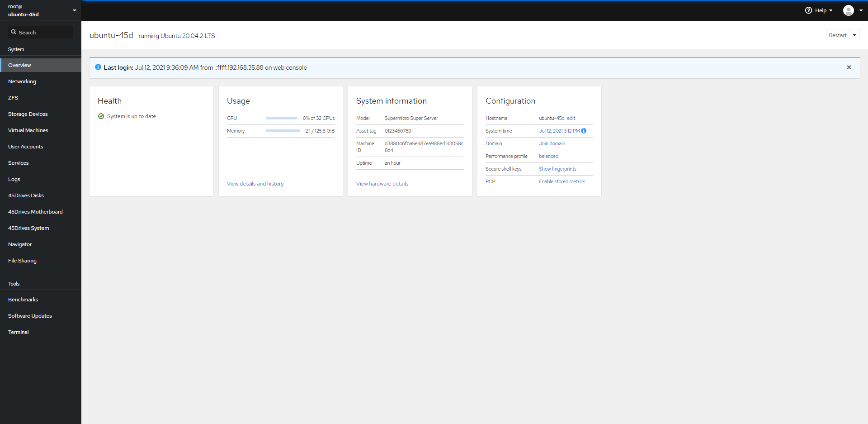The width and height of the screenshot is (868, 424).
Task: Open the Networking section
Action: (22, 81)
